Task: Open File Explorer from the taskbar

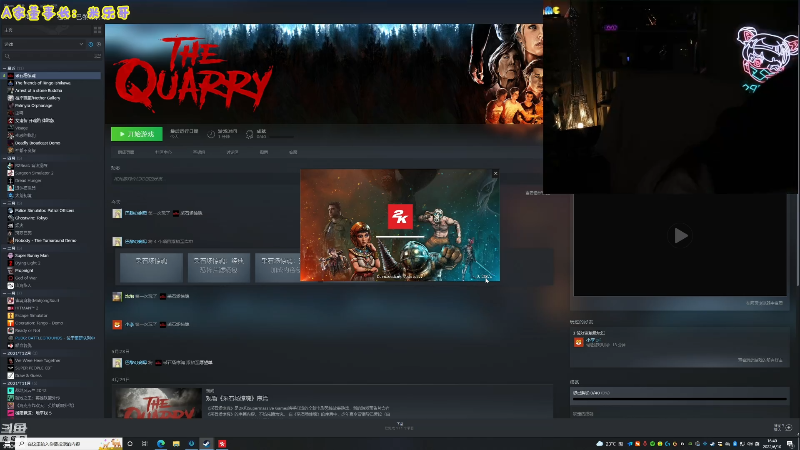Action: coord(176,443)
